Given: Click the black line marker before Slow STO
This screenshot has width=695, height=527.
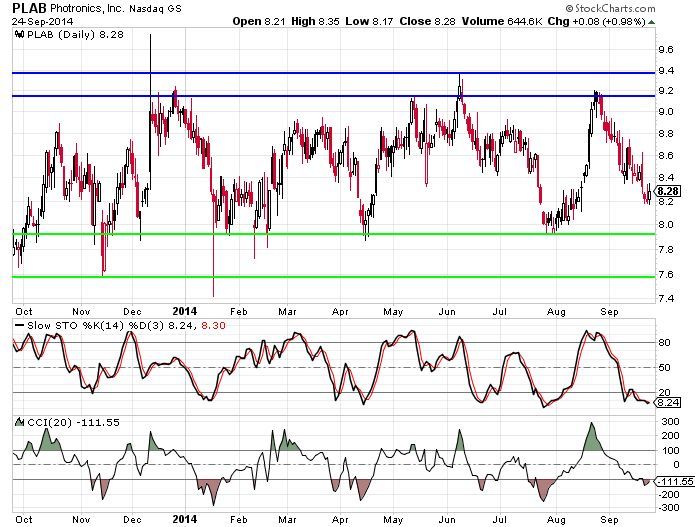Looking at the screenshot, I should 19,325.
